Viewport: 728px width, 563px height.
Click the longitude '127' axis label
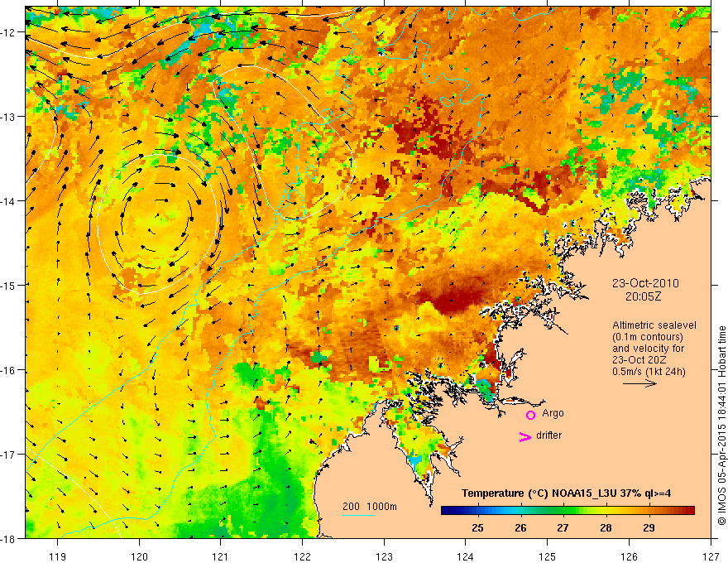(x=711, y=556)
